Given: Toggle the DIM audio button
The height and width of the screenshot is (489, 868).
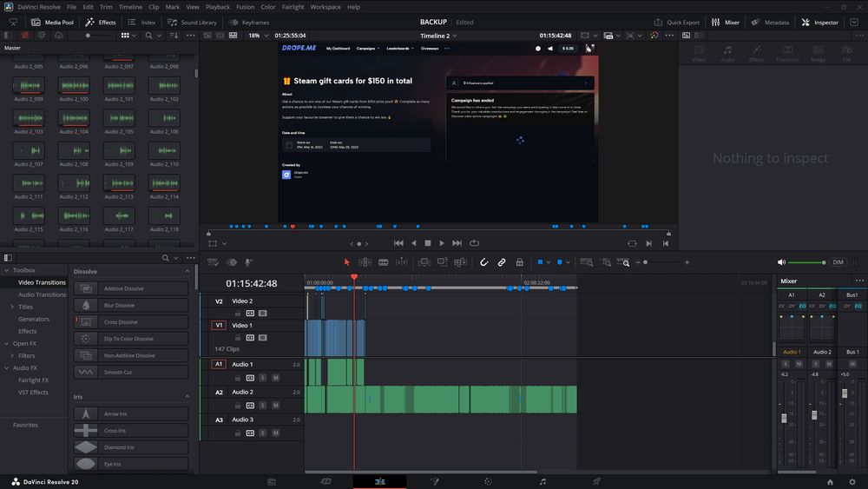Looking at the screenshot, I should pos(838,262).
